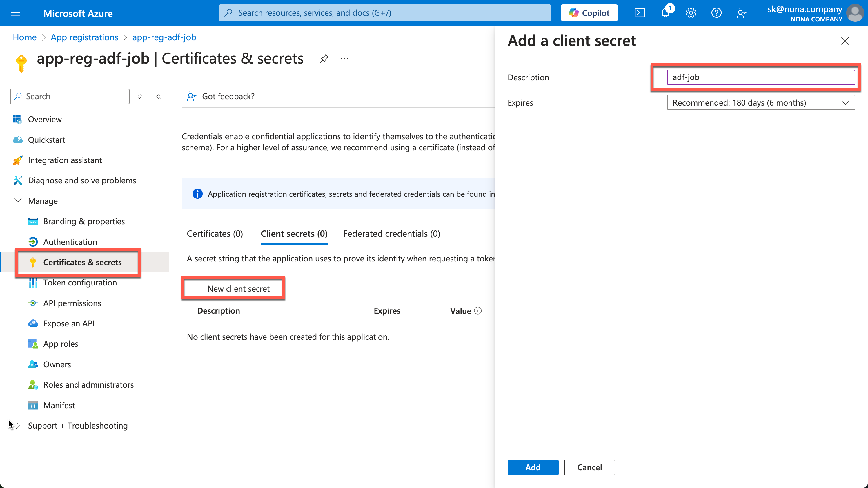The width and height of the screenshot is (868, 488).
Task: Open the portal hamburger menu
Action: point(15,13)
